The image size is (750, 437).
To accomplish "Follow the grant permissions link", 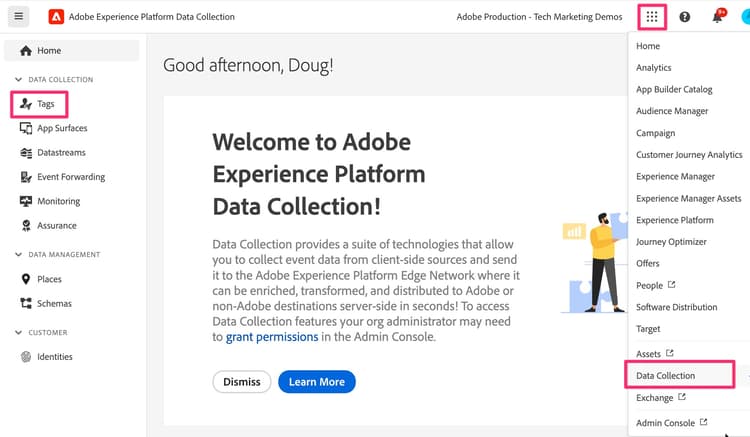I will coord(272,338).
